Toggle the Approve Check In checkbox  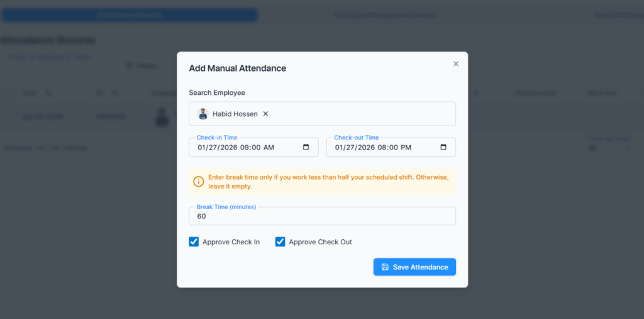pos(194,242)
